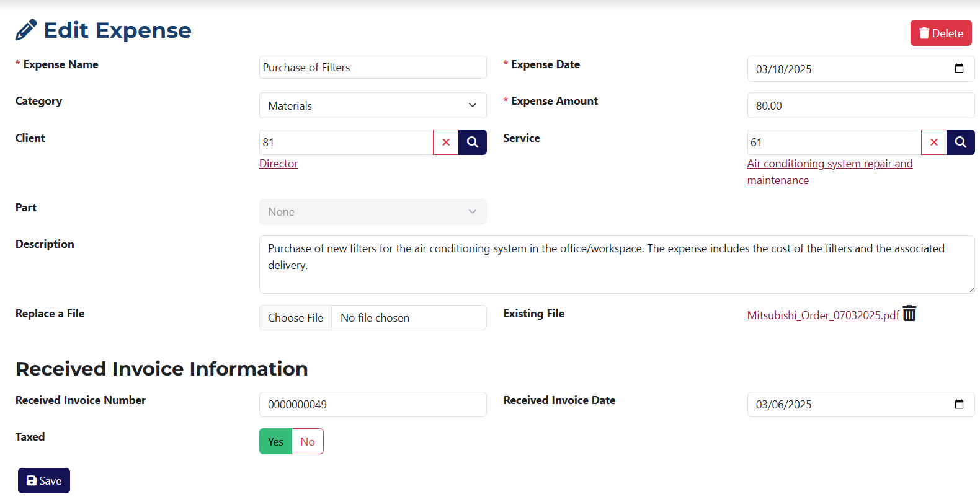Click the 'Category' label
Viewport: 980px width, 497px height.
click(x=38, y=101)
